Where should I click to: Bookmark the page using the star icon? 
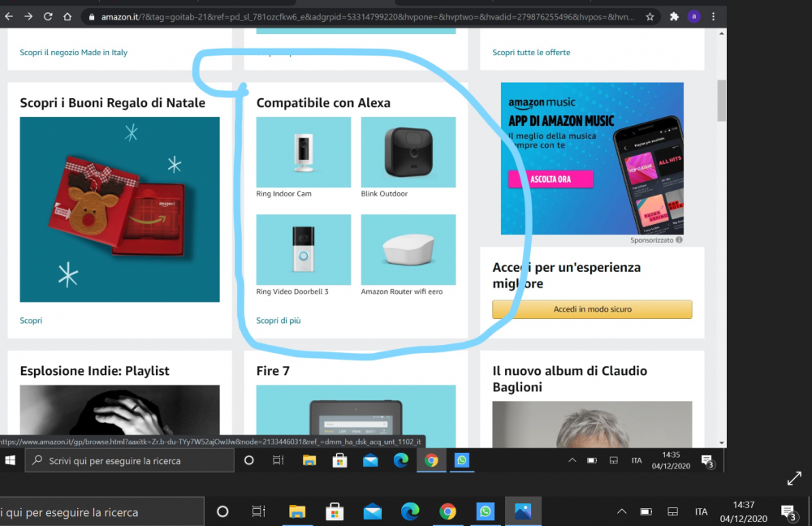pos(649,15)
